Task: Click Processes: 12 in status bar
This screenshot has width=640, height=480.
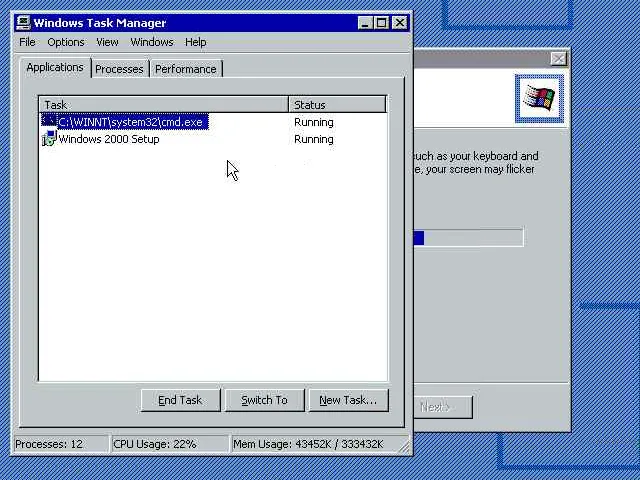Action: click(60, 444)
